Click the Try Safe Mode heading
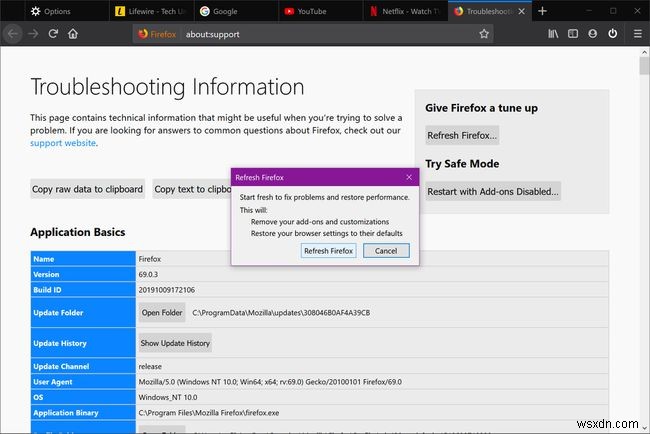The width and height of the screenshot is (650, 434). pyautogui.click(x=462, y=164)
